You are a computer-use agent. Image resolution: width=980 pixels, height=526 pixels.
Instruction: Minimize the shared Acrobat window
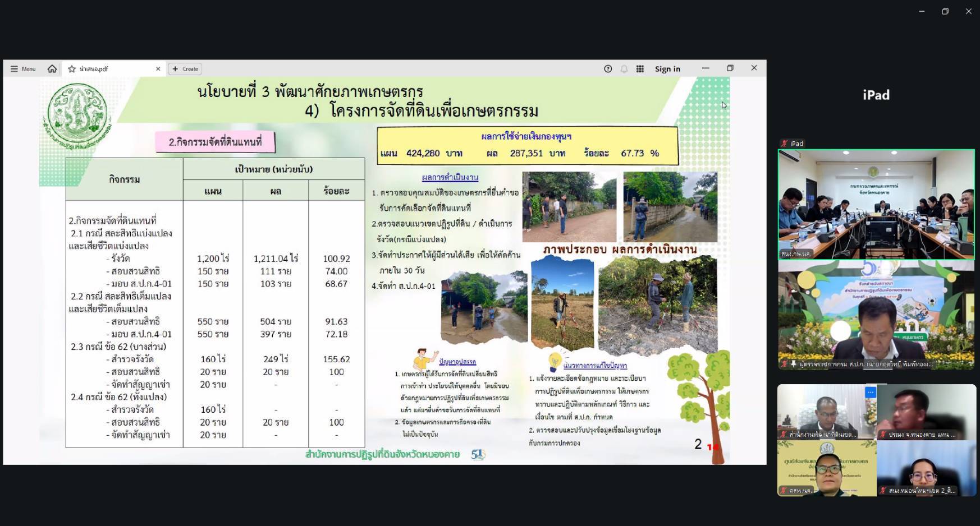pyautogui.click(x=706, y=68)
